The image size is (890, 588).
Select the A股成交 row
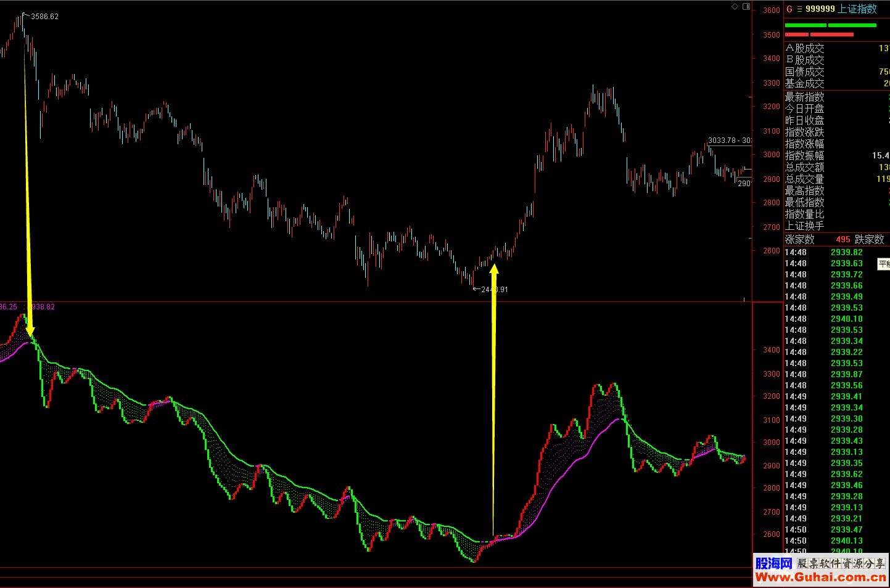point(837,48)
